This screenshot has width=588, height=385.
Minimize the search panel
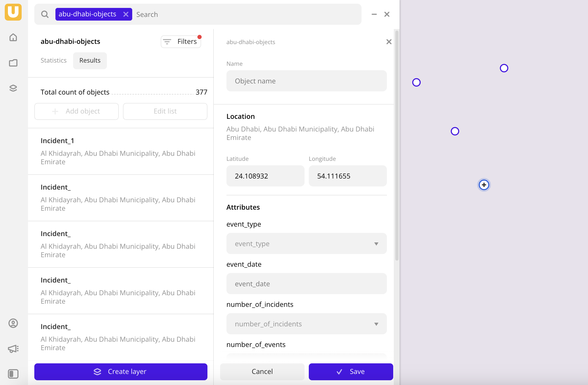click(x=374, y=14)
